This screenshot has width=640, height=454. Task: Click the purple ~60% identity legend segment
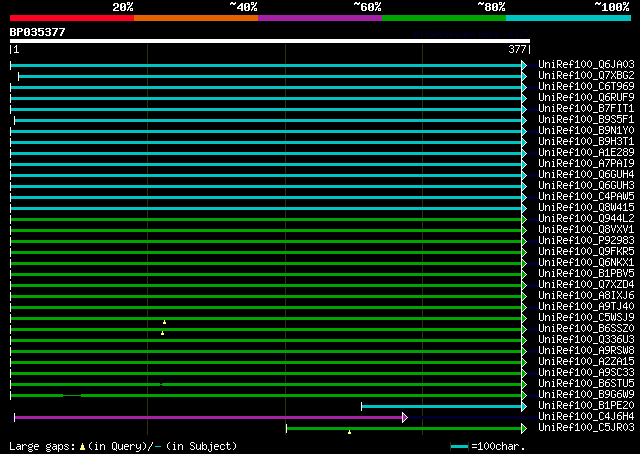coord(320,18)
